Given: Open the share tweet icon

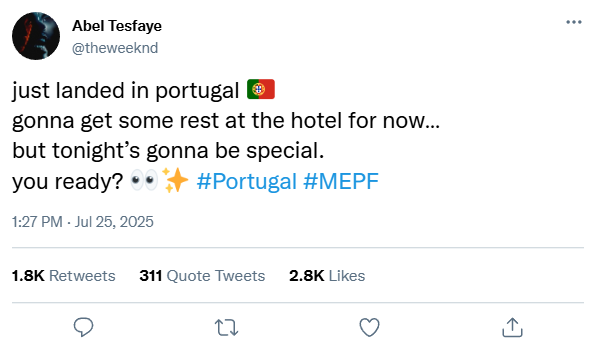Looking at the screenshot, I should pos(512,327).
